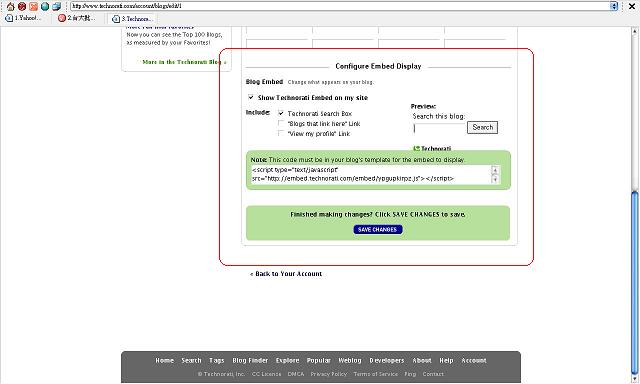
Task: Open the CC License footer link
Action: click(267, 374)
